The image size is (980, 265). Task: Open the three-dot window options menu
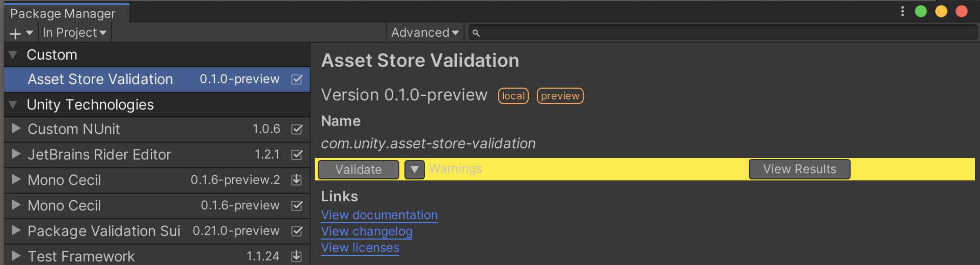[902, 11]
